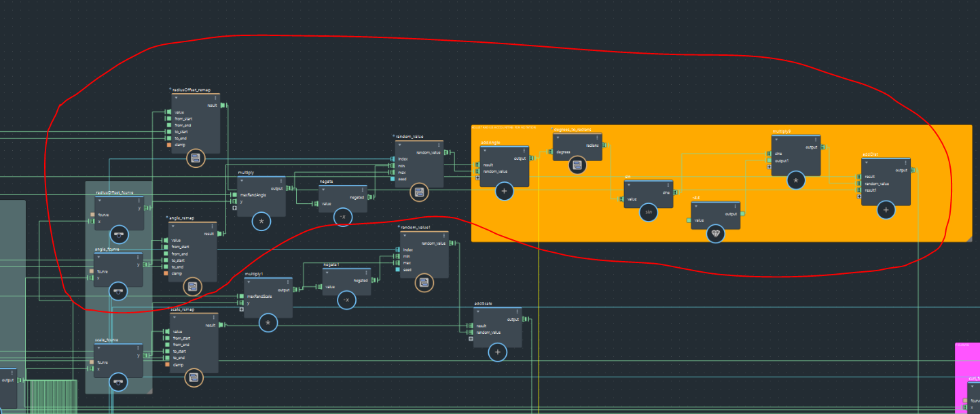
Task: Click the seed port on random_value node
Action: click(x=393, y=179)
